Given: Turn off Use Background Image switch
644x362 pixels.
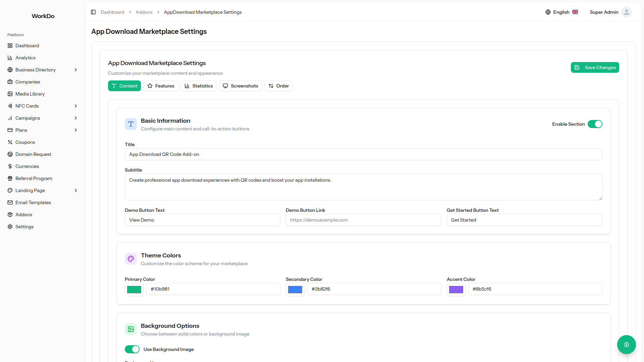Looking at the screenshot, I should click(132, 349).
